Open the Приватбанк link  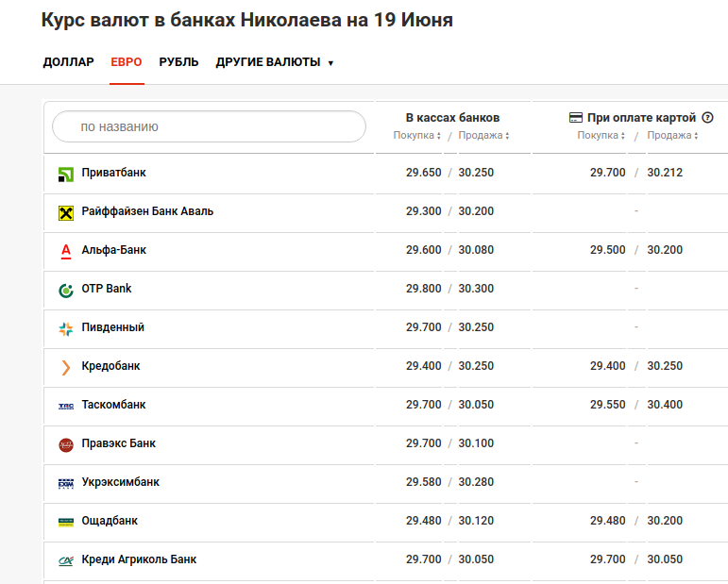113,172
